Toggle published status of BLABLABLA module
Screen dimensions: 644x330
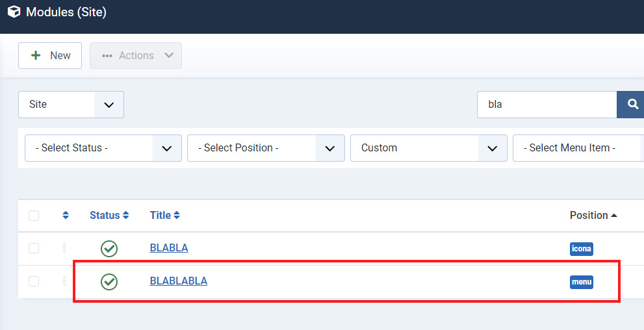(109, 281)
